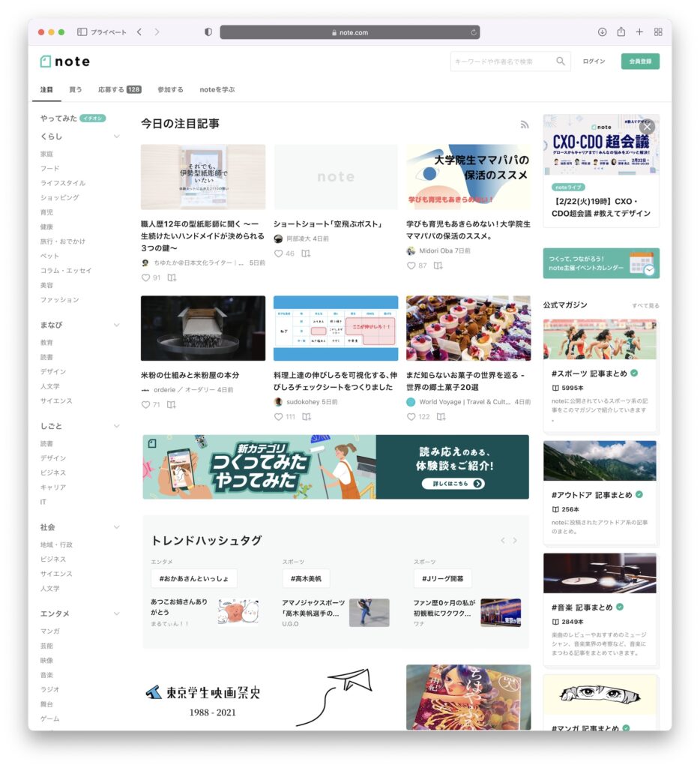
Task: Like the 大学院生ママパパ article heart
Action: 411,265
